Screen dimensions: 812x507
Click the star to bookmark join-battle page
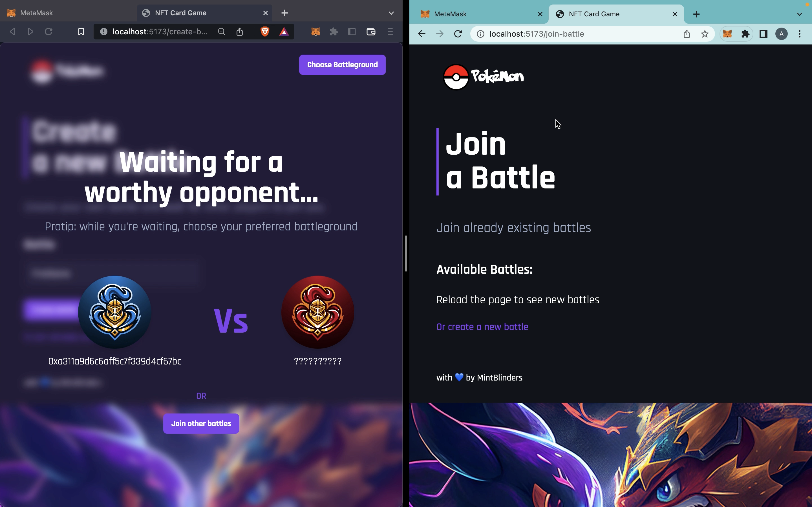[x=705, y=34]
